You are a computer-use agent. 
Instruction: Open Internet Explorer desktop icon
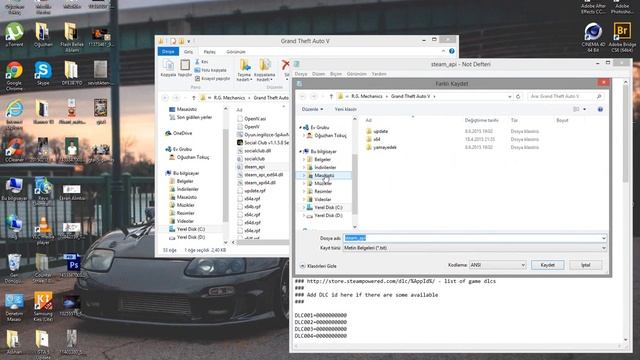14,112
